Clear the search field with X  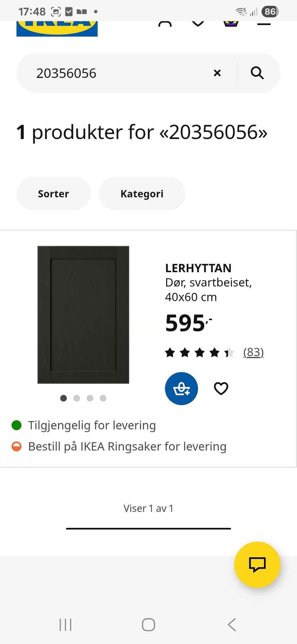tap(217, 73)
